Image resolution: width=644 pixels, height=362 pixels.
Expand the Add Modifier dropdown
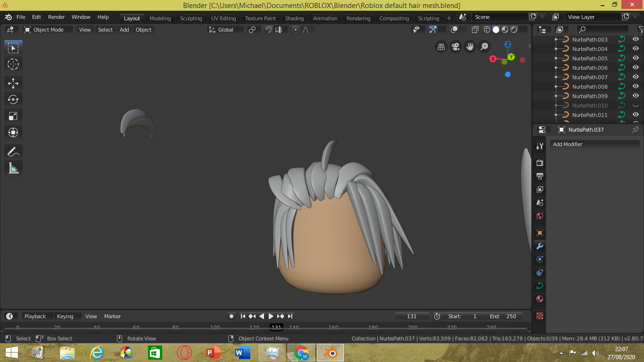coord(594,144)
